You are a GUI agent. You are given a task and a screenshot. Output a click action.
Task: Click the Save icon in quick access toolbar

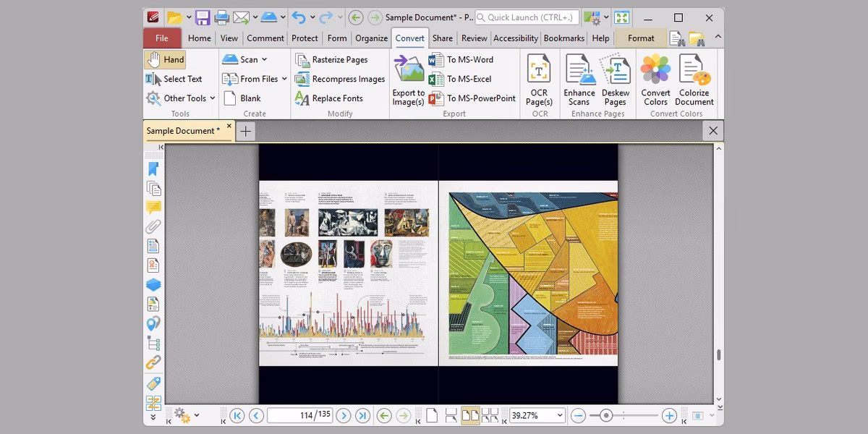(x=203, y=17)
